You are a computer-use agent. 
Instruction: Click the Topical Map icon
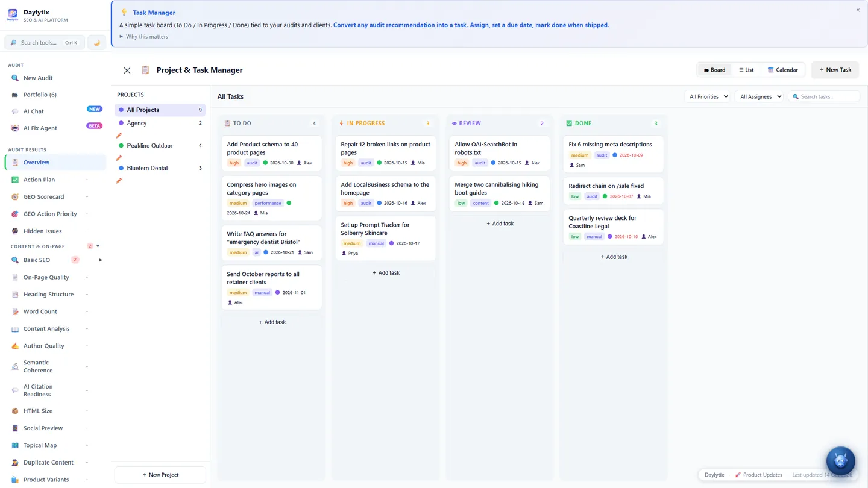[15, 445]
